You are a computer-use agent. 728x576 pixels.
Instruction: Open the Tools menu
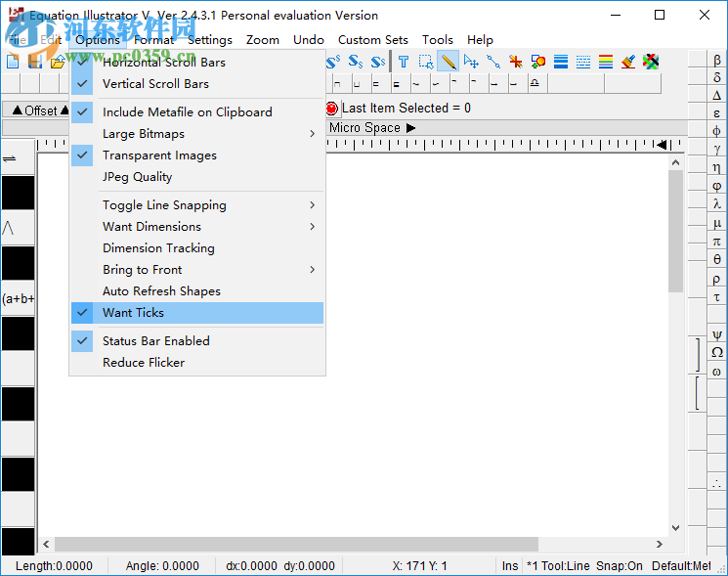click(x=438, y=40)
